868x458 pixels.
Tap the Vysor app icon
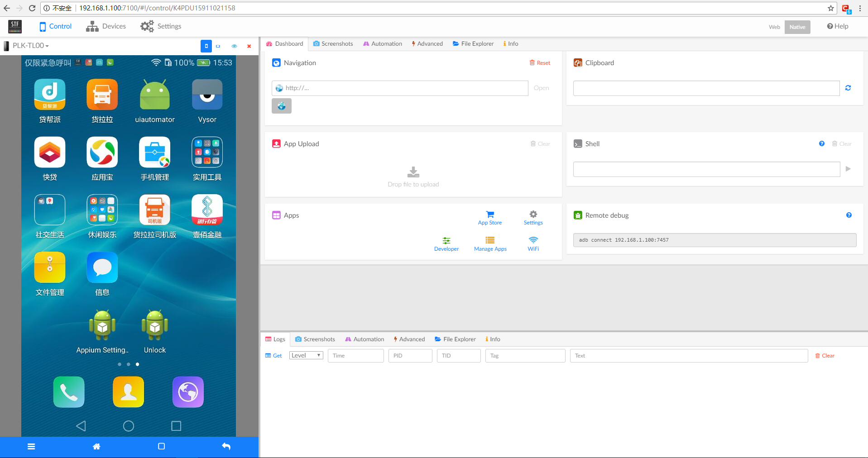[x=207, y=95]
